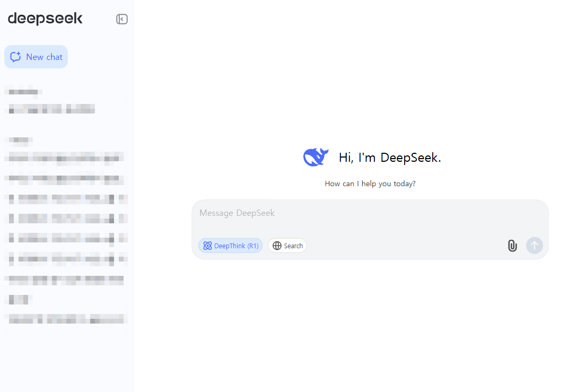
Task: Send the message with the arrow button
Action: click(534, 246)
